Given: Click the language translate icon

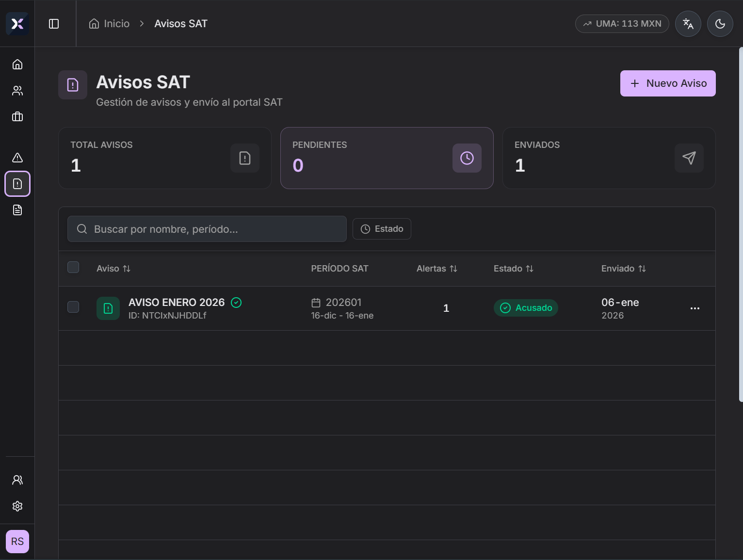Looking at the screenshot, I should [688, 24].
